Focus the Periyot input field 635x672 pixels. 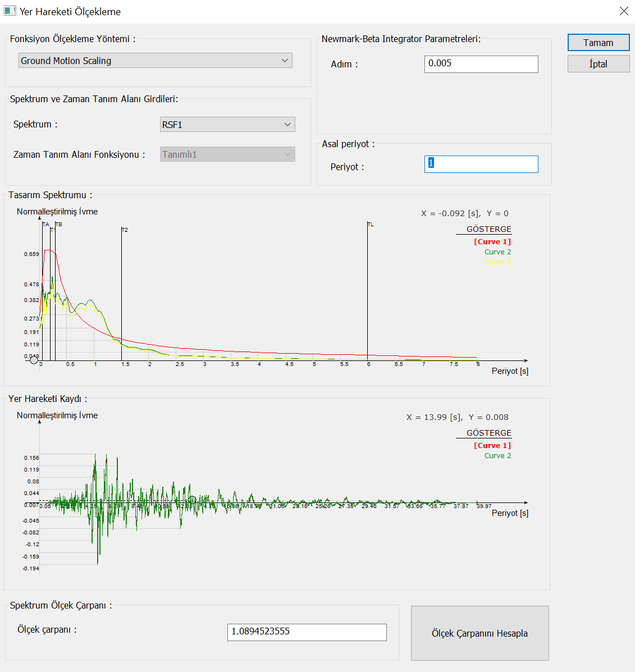coord(481,164)
